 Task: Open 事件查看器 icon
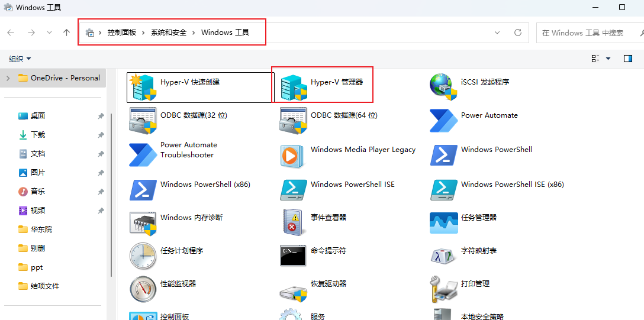point(292,222)
